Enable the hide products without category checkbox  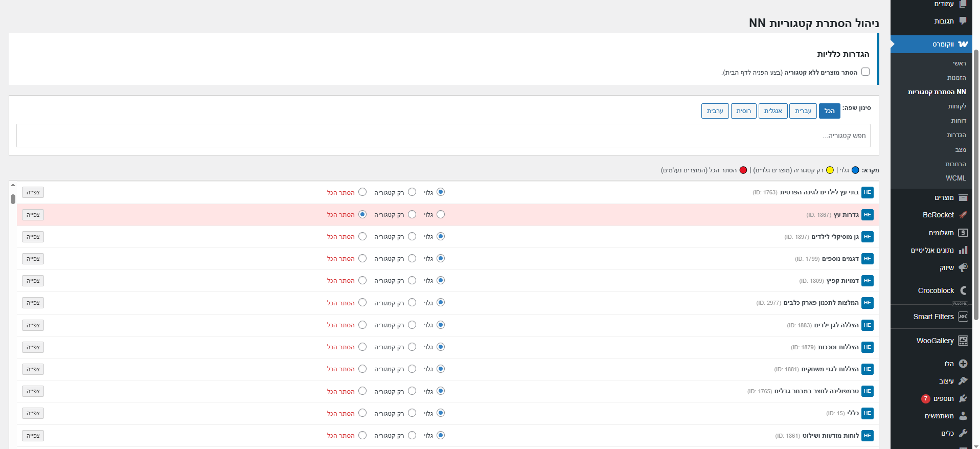[x=865, y=72]
